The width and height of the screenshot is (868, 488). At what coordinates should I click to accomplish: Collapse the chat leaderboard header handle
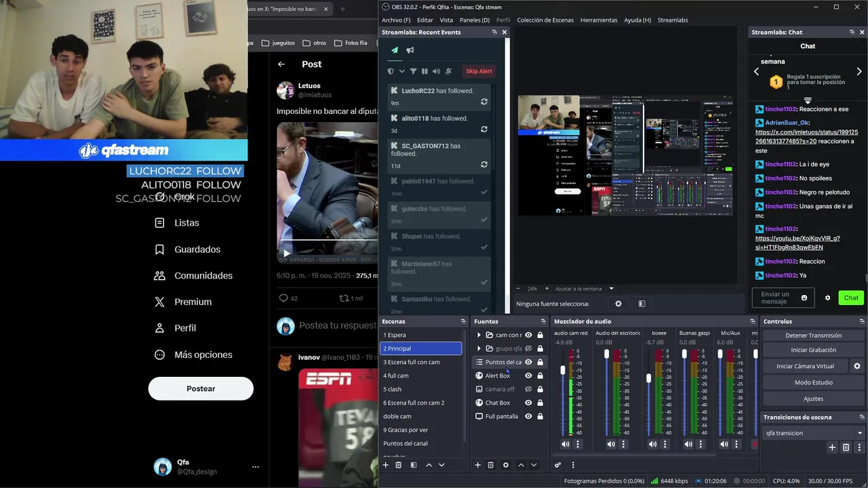coord(808,100)
